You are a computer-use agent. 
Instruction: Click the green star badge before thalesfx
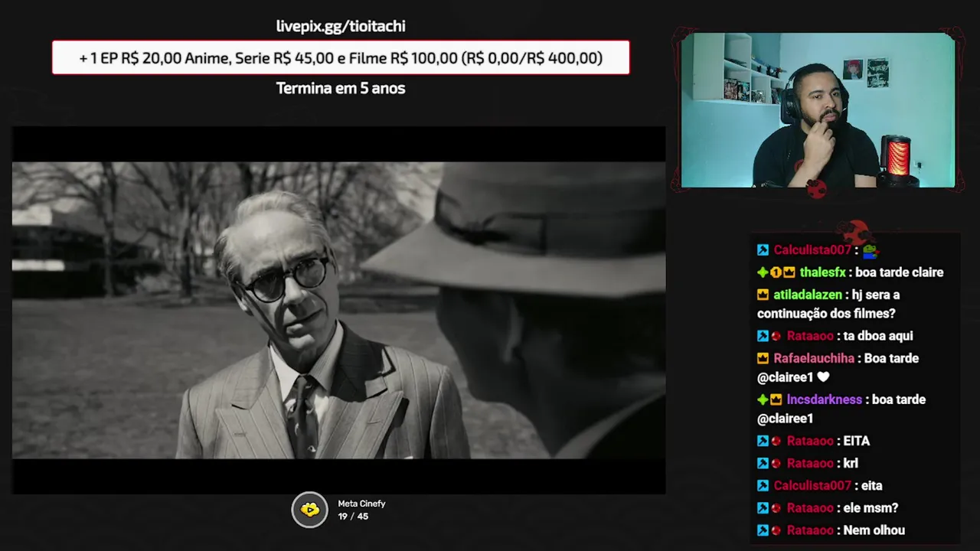[763, 272]
